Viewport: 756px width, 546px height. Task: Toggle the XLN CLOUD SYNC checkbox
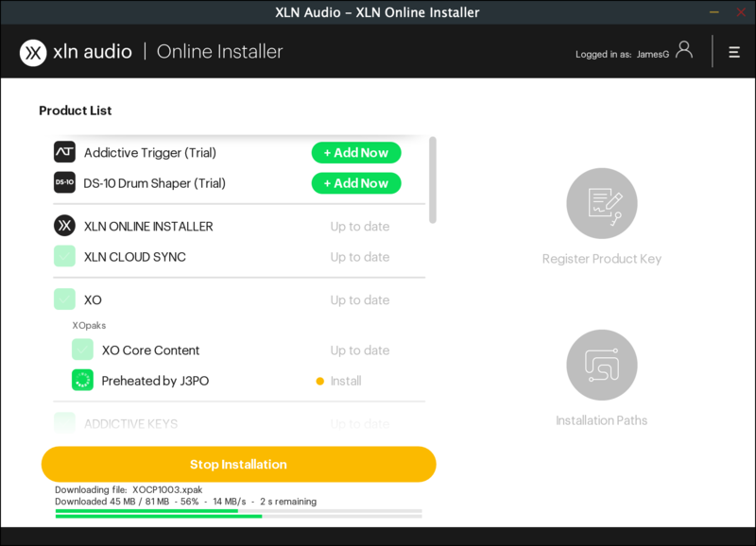click(x=64, y=256)
